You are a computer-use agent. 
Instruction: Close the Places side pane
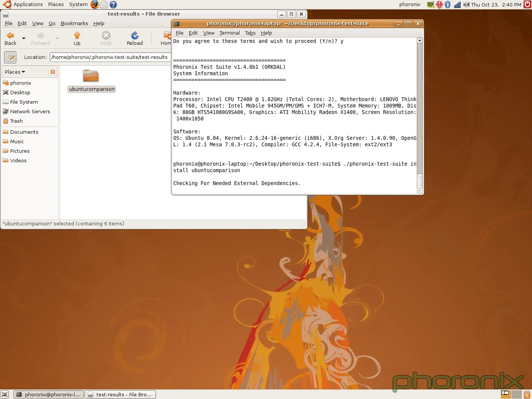53,72
